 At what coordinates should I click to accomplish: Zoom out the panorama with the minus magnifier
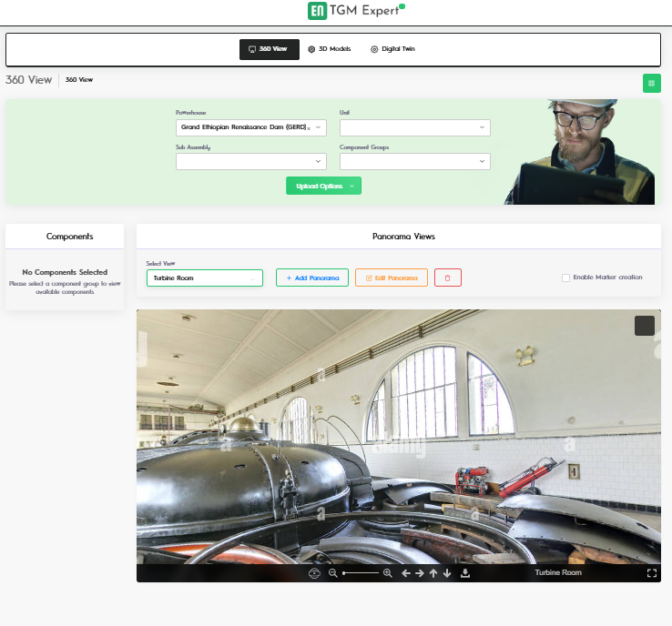(x=333, y=573)
